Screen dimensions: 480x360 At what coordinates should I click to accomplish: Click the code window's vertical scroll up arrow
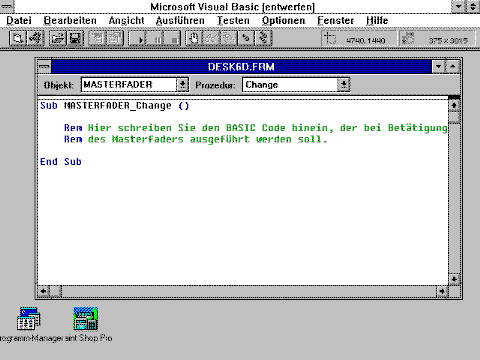(x=454, y=106)
